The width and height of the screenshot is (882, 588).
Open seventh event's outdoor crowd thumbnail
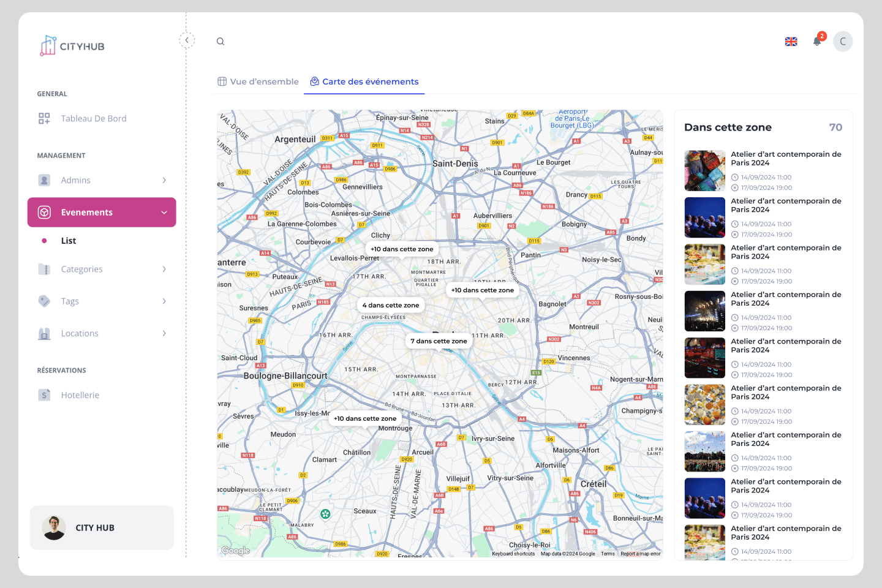[705, 451]
